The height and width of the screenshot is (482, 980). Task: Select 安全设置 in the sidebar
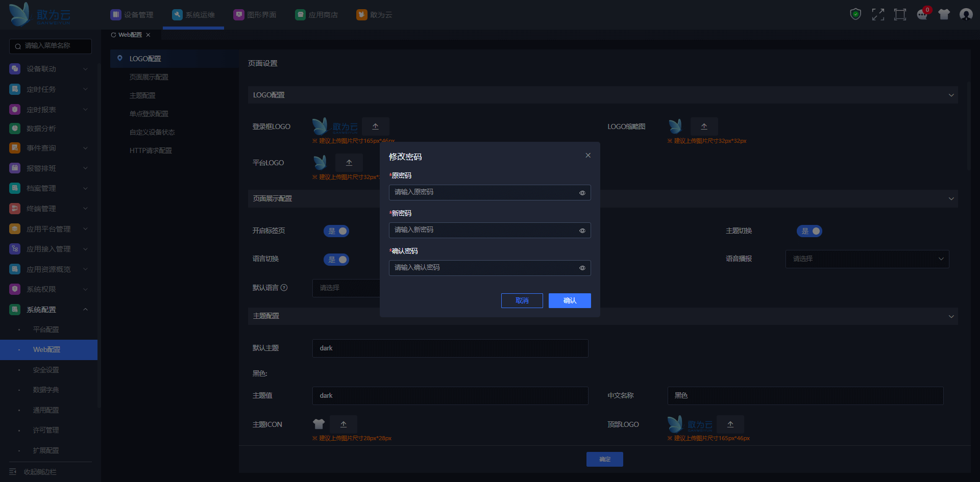pos(46,370)
